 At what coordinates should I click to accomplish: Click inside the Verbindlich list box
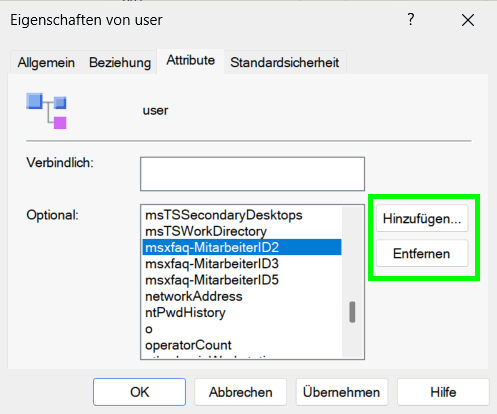click(252, 174)
